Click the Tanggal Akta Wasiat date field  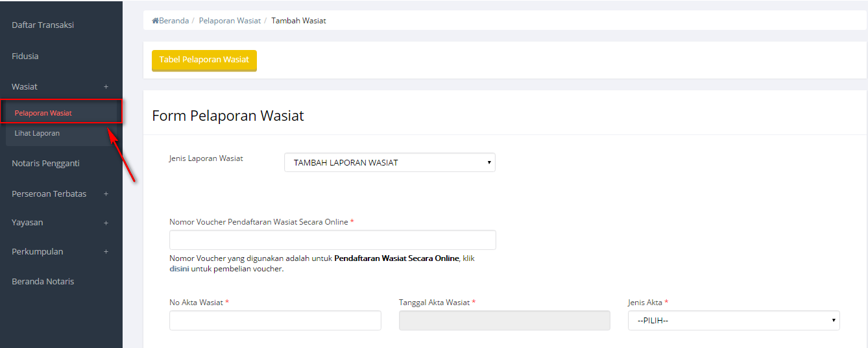click(504, 321)
